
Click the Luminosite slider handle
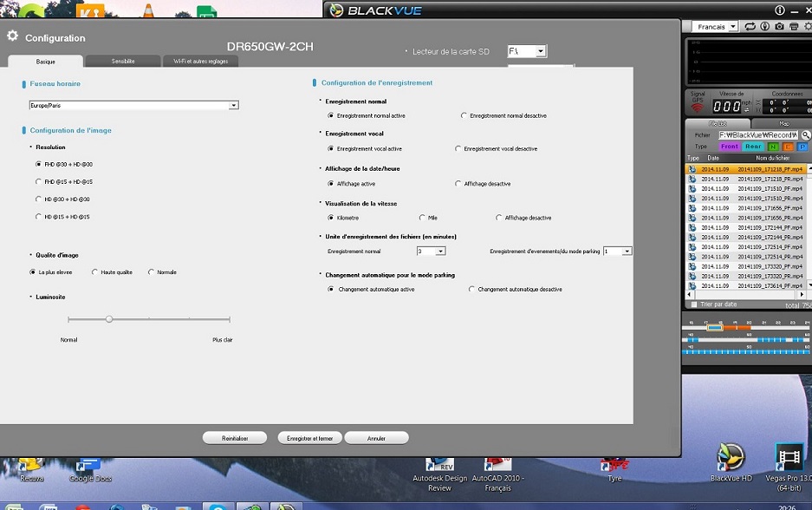point(109,319)
